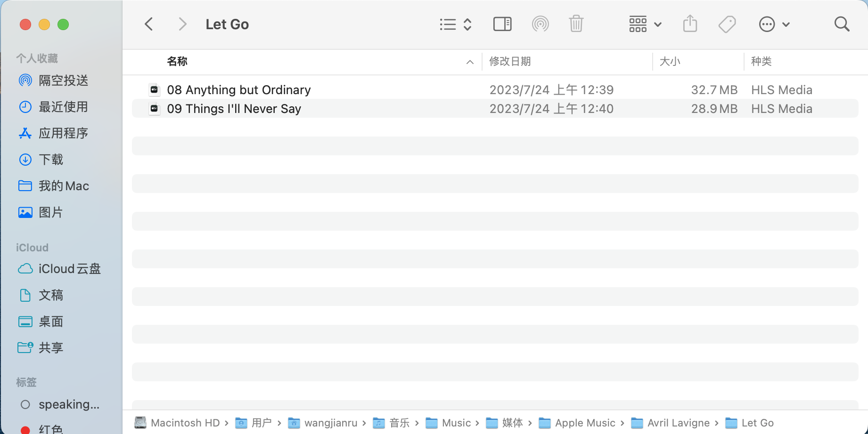The image size is (868, 434).
Task: Sort by 大小 column header
Action: pos(670,62)
